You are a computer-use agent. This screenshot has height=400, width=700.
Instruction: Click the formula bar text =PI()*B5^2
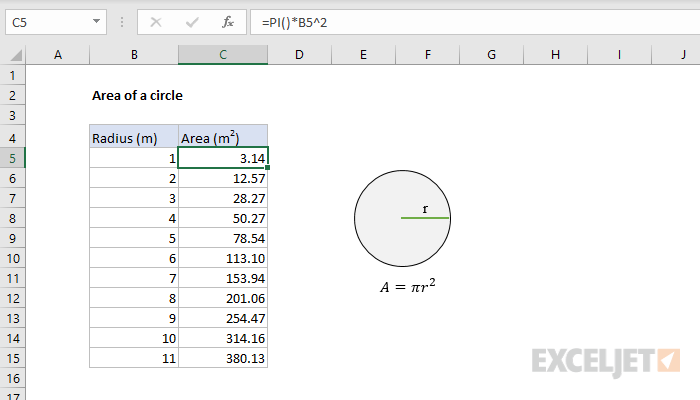tap(294, 22)
